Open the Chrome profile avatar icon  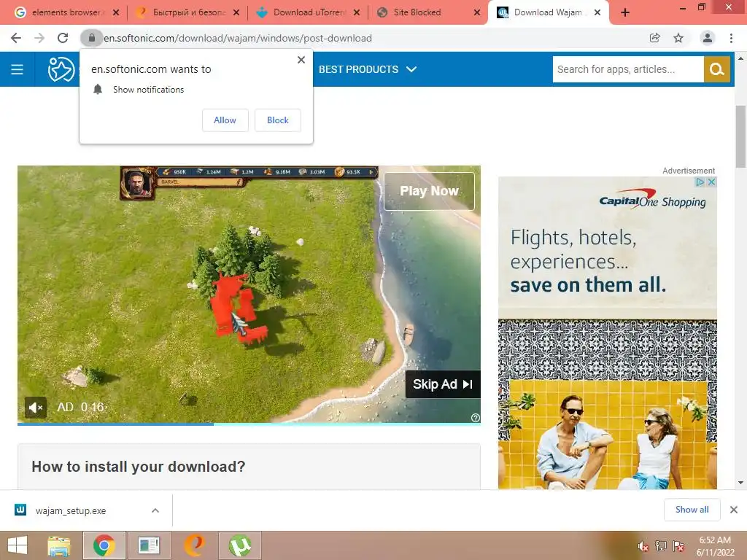(708, 38)
